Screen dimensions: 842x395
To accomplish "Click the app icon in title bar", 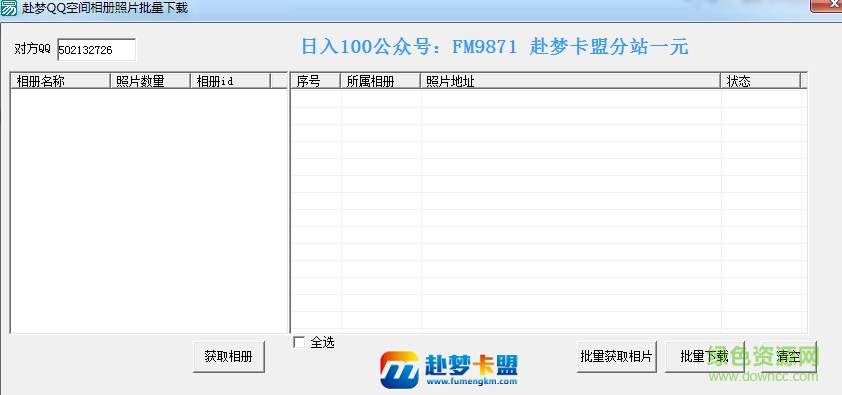I will click(x=9, y=8).
